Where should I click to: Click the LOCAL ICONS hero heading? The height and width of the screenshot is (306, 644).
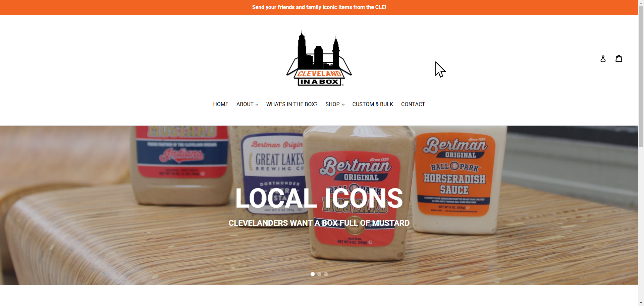(319, 198)
